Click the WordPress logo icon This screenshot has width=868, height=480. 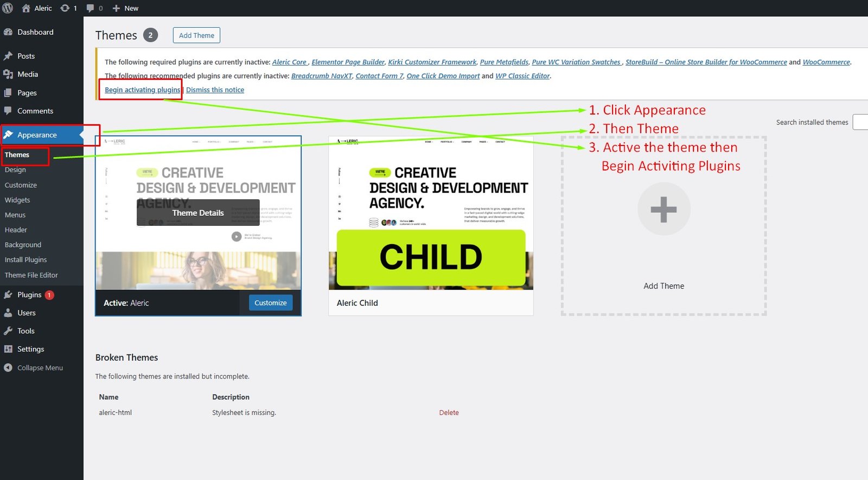(x=8, y=8)
